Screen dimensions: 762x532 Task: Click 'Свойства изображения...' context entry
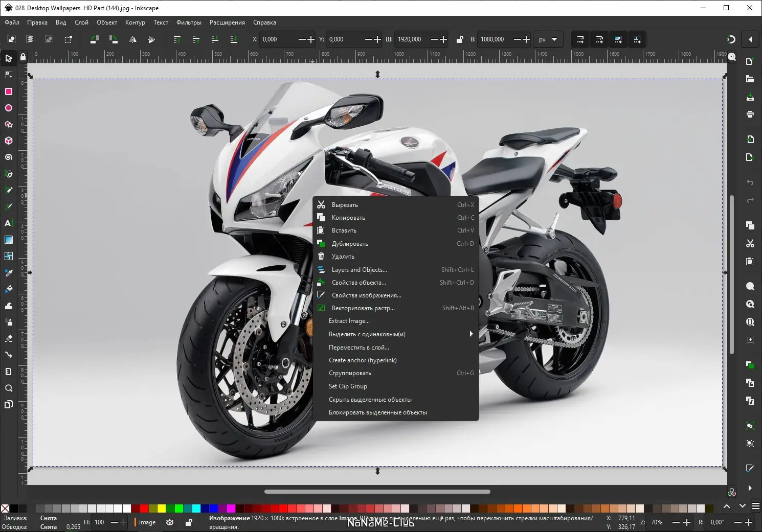pos(396,295)
